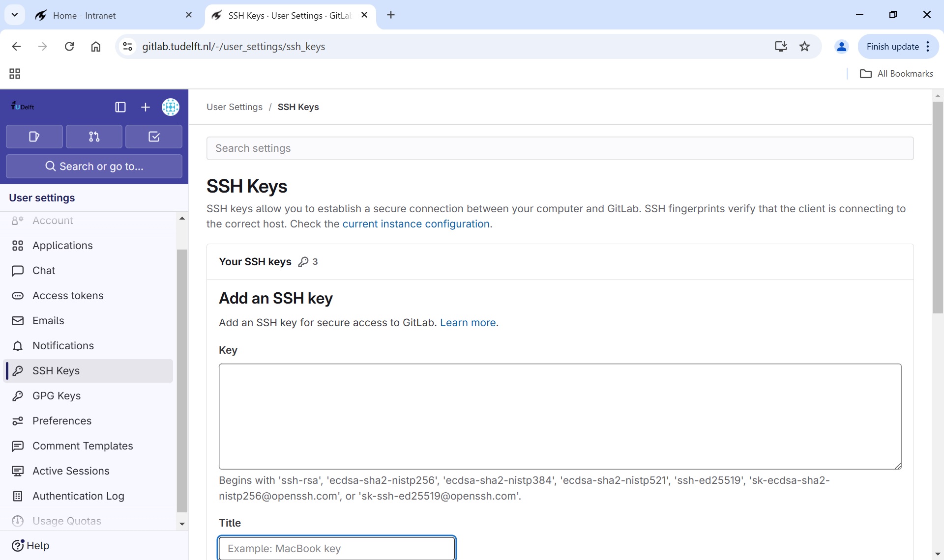
Task: Bookmark this page with star
Action: point(805,47)
